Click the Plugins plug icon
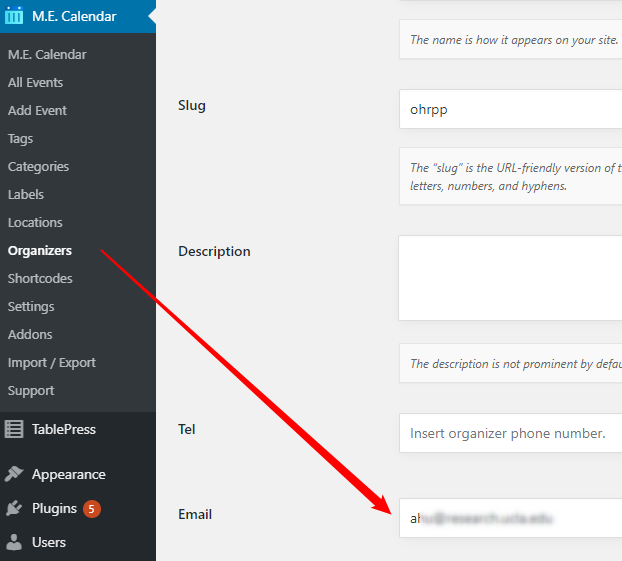This screenshot has width=622, height=561. click(14, 508)
